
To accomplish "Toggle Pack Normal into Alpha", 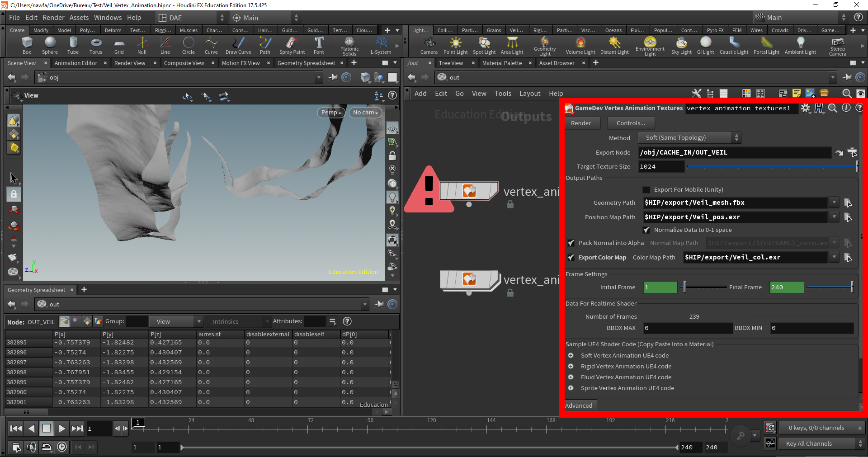I will [x=571, y=243].
